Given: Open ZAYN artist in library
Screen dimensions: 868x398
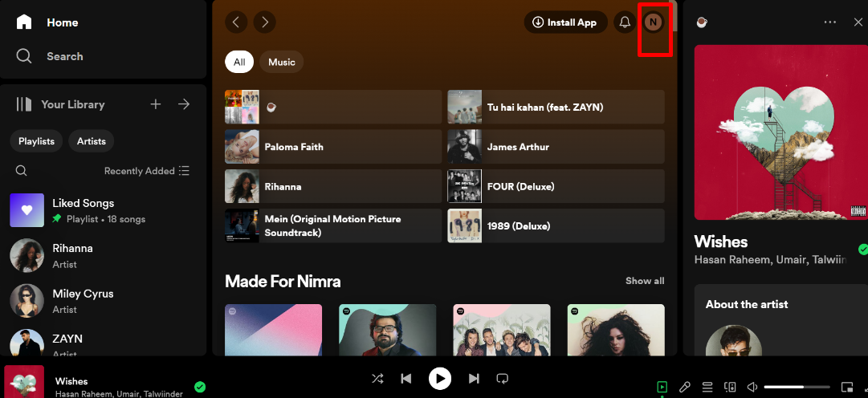Looking at the screenshot, I should (103, 343).
